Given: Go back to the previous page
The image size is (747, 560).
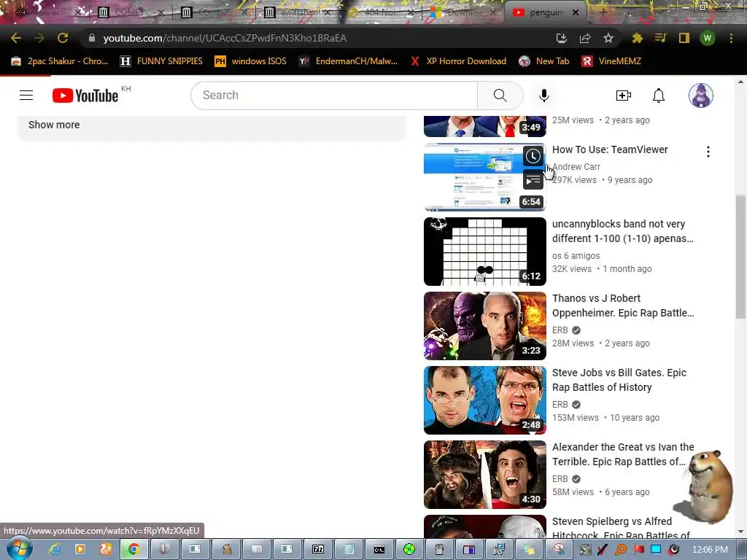Looking at the screenshot, I should click(16, 38).
